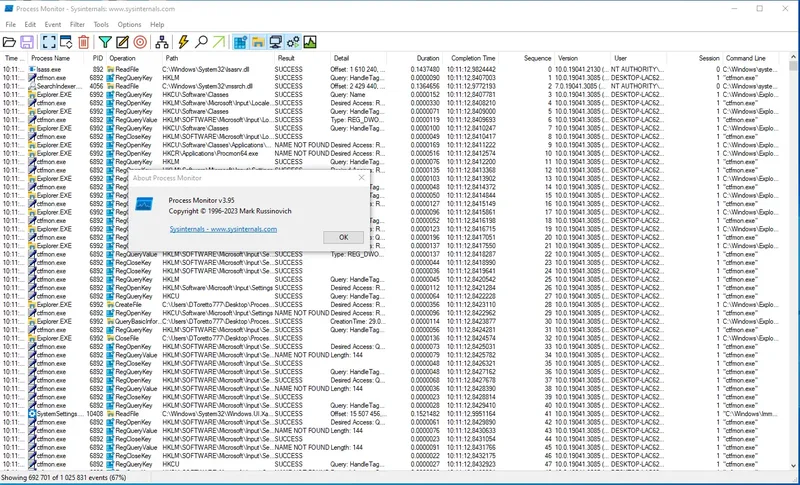Confirm About dialog with OK button

pos(343,237)
